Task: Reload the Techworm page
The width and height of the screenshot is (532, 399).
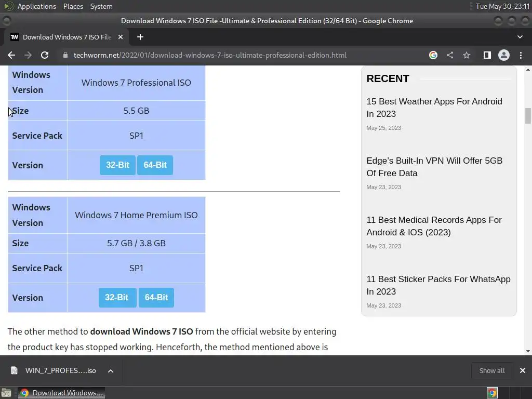Action: [x=45, y=55]
